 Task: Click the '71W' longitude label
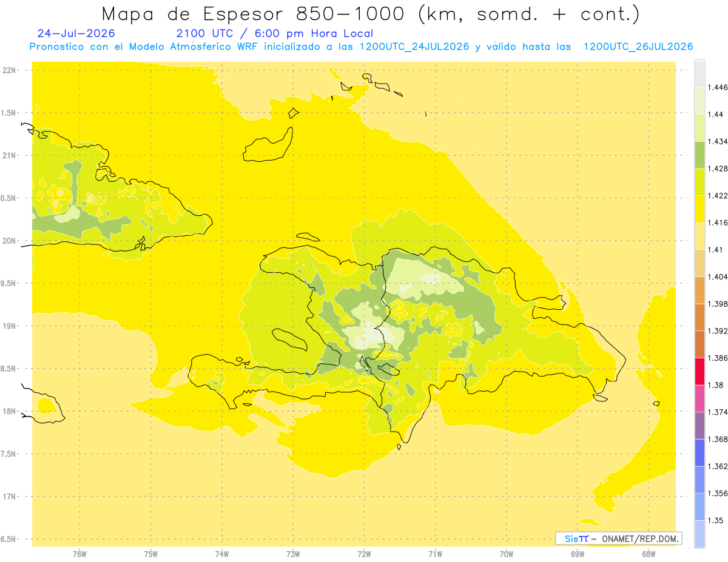[x=435, y=554]
